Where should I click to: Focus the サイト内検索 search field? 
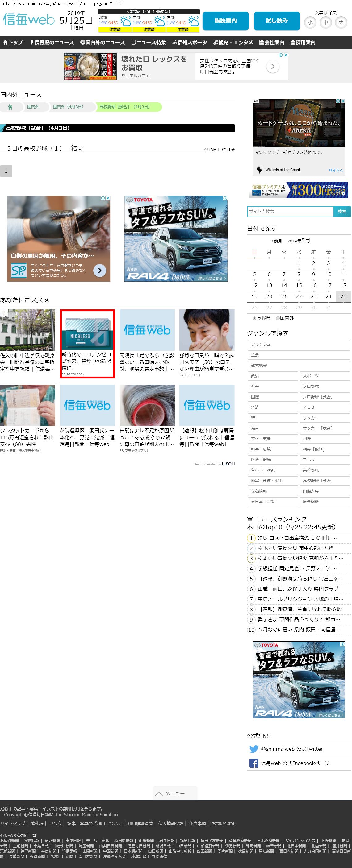pyautogui.click(x=290, y=211)
